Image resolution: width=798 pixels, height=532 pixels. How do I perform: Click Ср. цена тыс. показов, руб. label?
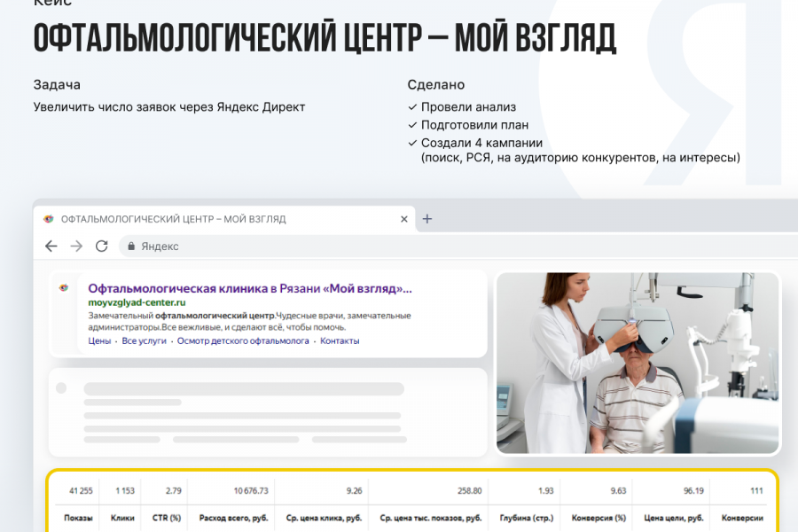431,518
